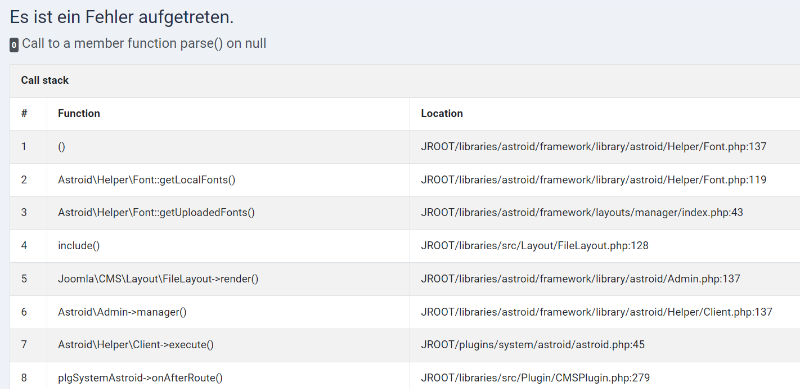Select the Font::getUploadedFonts() function entry
Screen dimensions: 800x389
pyautogui.click(x=156, y=212)
